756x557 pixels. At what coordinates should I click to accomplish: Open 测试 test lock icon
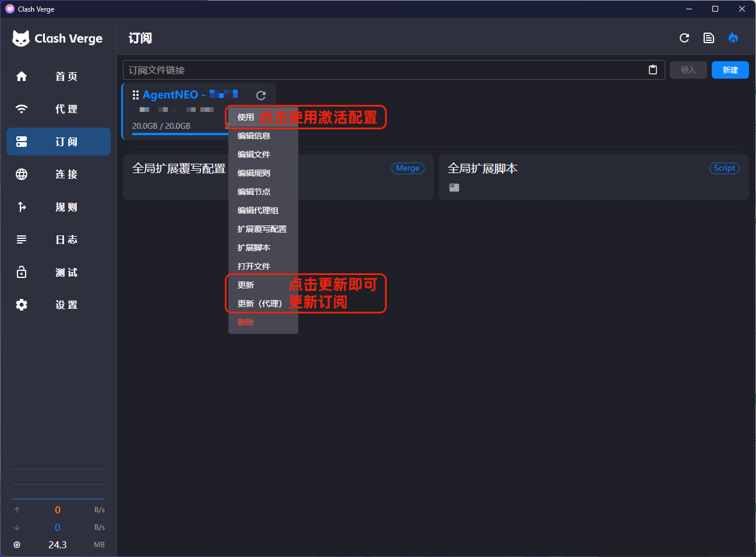pyautogui.click(x=22, y=272)
